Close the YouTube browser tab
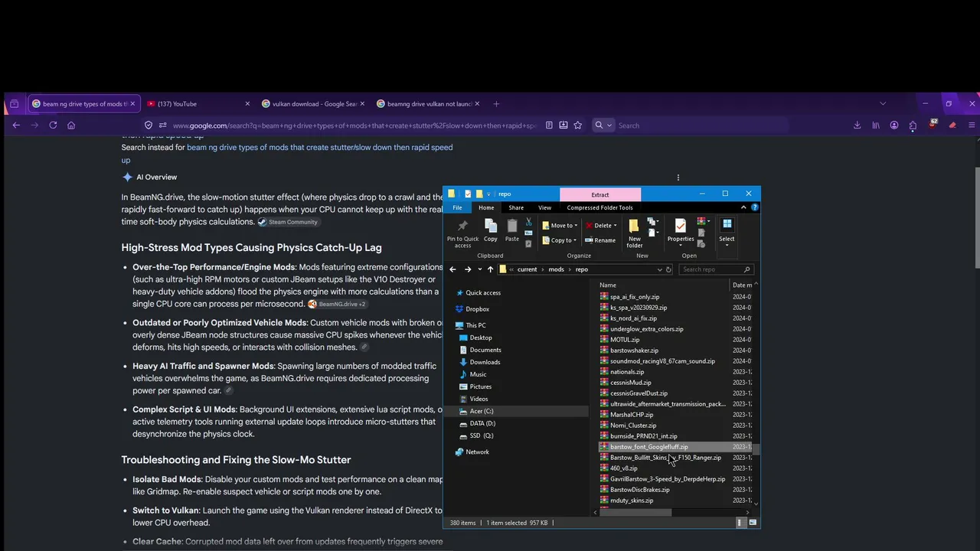The height and width of the screenshot is (551, 980). click(x=247, y=104)
